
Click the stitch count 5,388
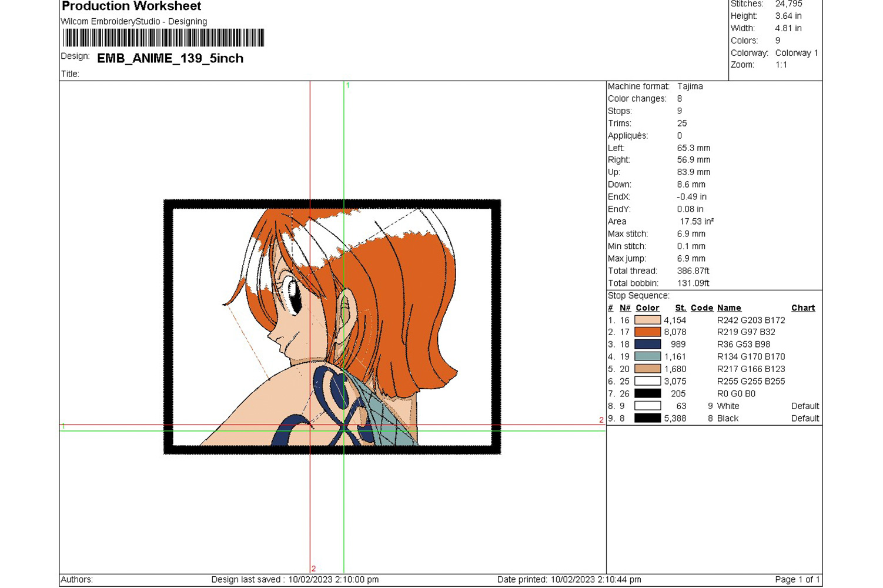tap(675, 419)
